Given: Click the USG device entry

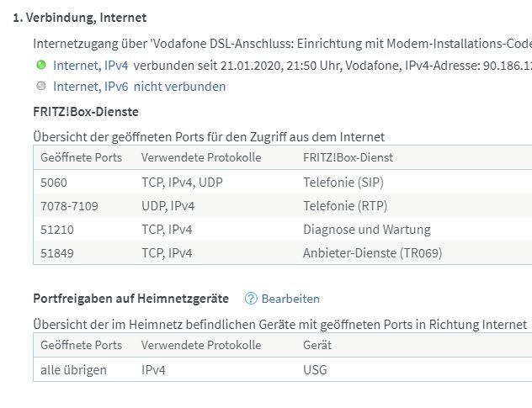Looking at the screenshot, I should click(x=315, y=369).
